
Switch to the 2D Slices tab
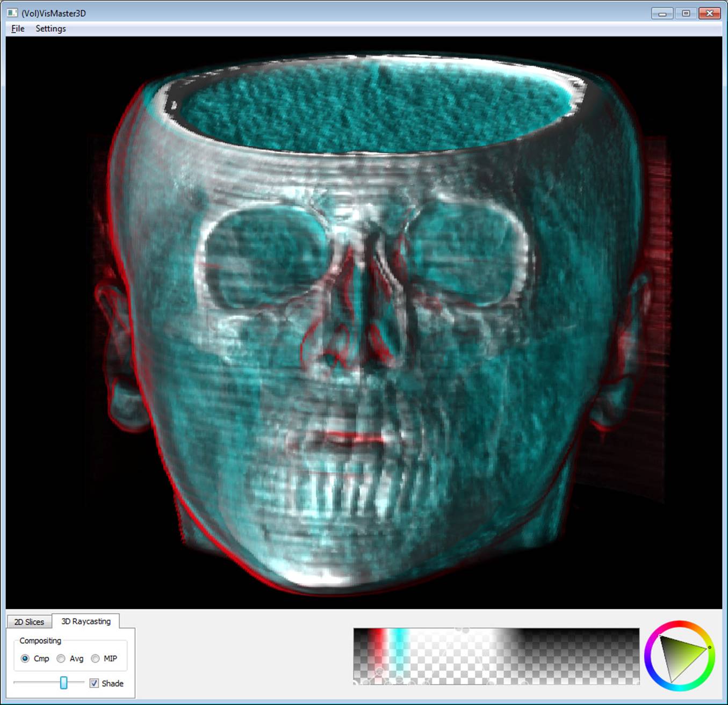(29, 621)
